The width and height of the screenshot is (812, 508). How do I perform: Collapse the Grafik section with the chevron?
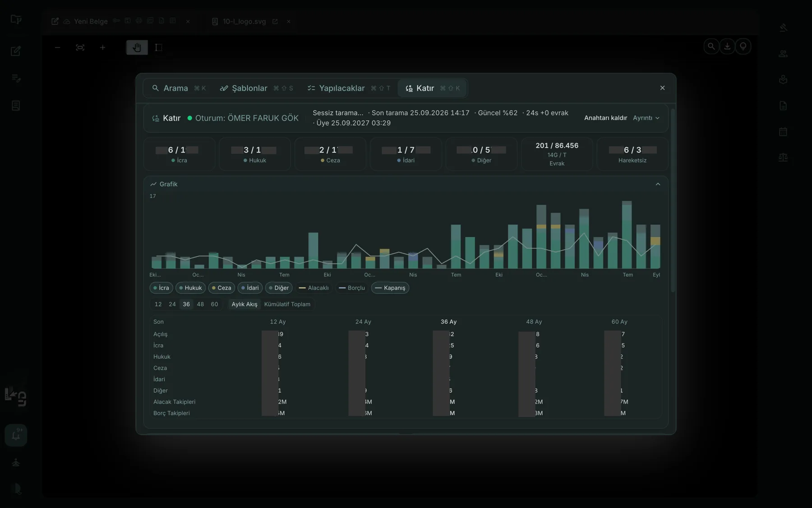click(658, 184)
